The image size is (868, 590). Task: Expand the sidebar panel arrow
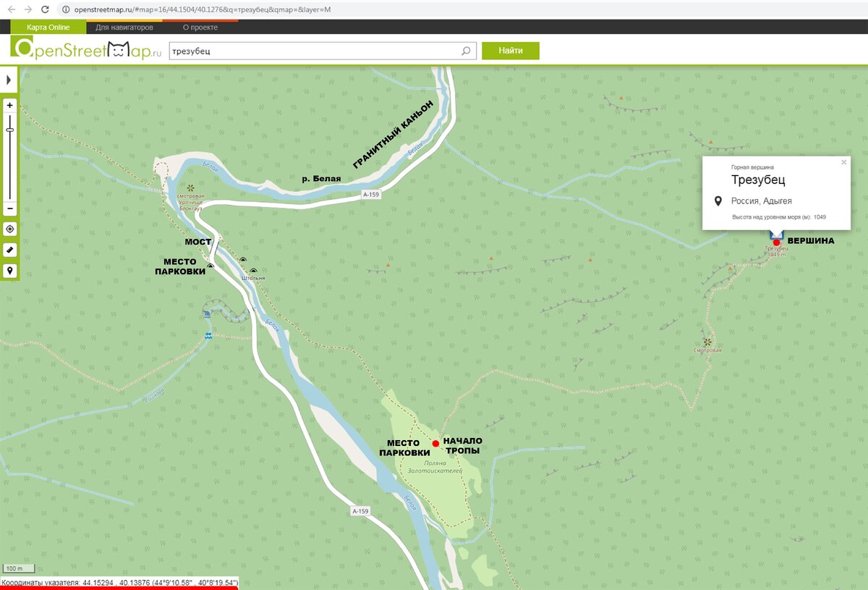pos(9,80)
